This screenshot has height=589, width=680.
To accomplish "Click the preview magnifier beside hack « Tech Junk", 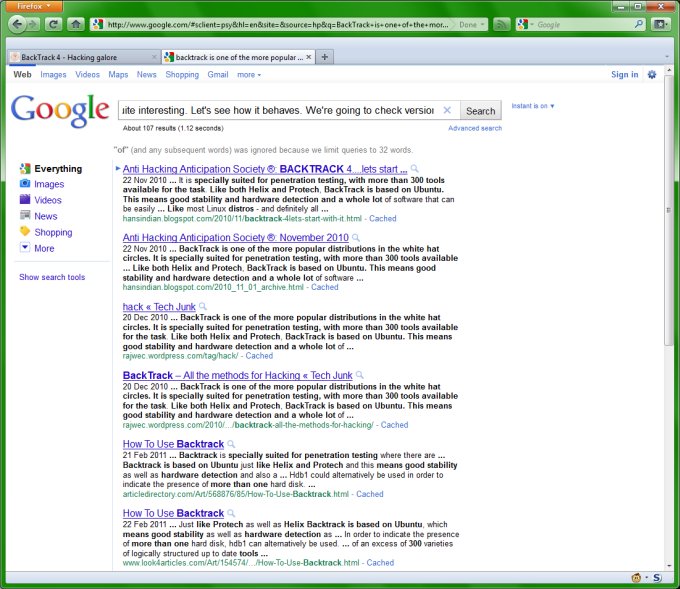I will 203,306.
